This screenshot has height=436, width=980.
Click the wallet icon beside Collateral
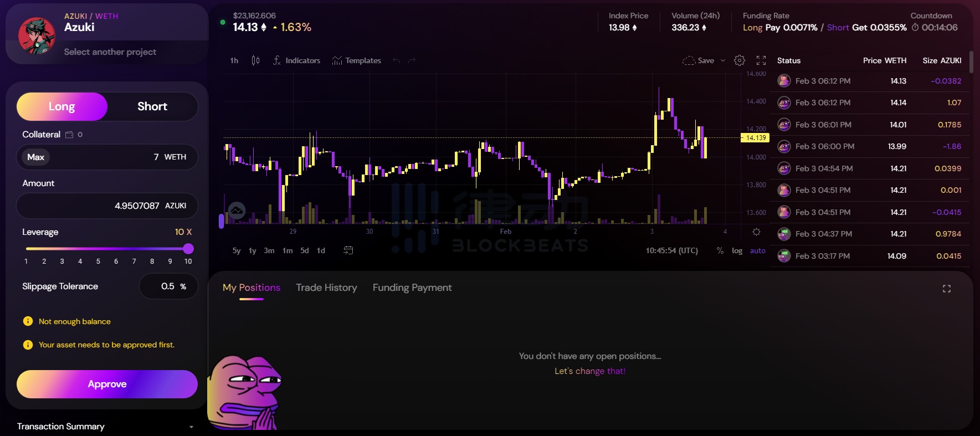(69, 135)
